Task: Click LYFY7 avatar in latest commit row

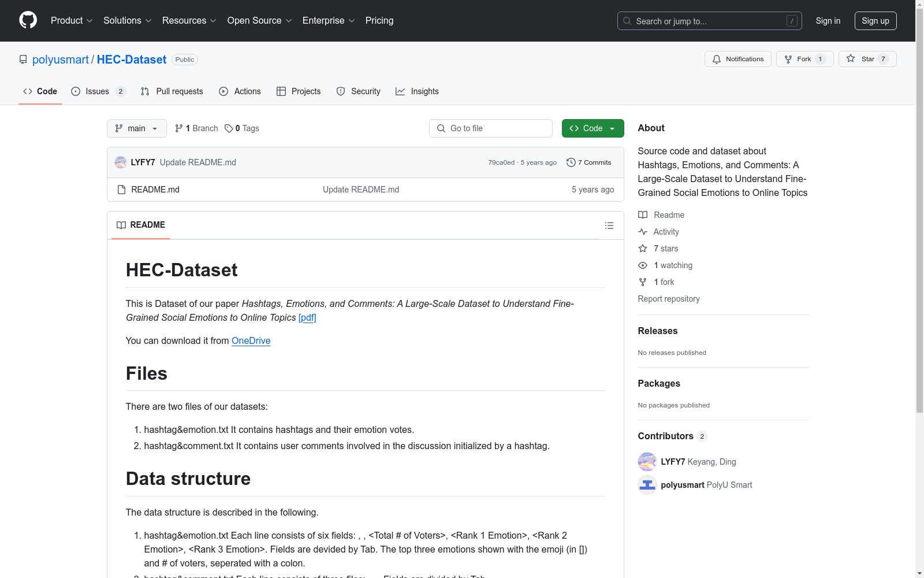Action: pyautogui.click(x=121, y=162)
